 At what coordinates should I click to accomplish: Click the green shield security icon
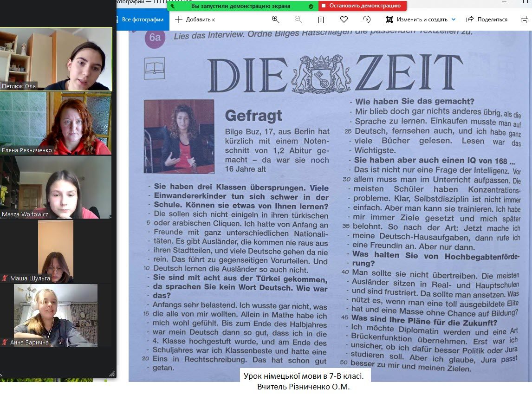tap(311, 6)
